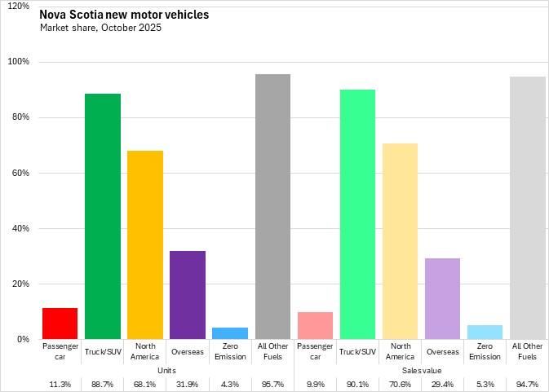Click the dark gray Units All Other Fuels bar
This screenshot has width=549, height=392.
pos(272,206)
